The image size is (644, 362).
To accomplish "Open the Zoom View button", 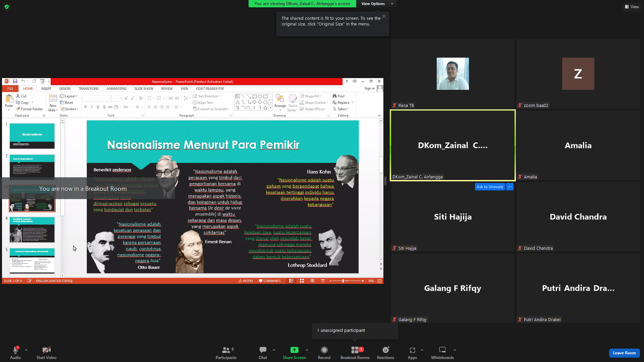I will click(632, 7).
